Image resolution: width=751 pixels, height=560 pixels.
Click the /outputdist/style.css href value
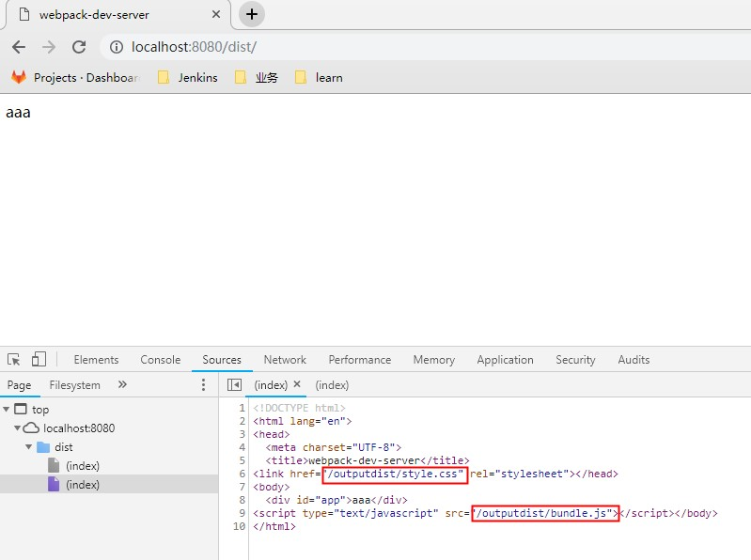[395, 474]
